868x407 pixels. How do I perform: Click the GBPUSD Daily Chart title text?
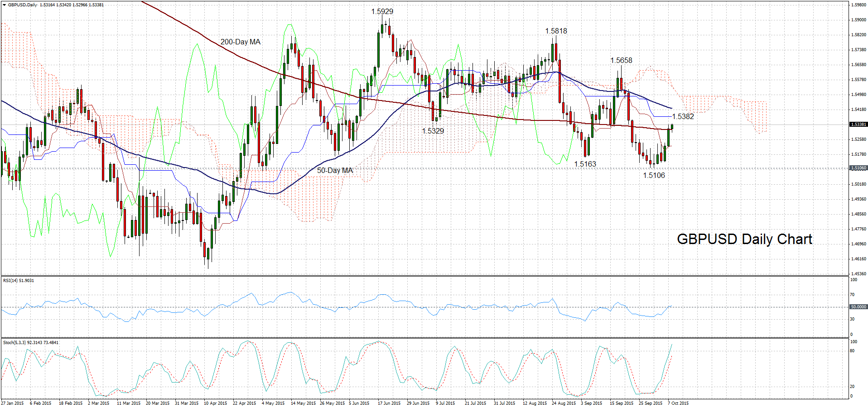coord(744,239)
